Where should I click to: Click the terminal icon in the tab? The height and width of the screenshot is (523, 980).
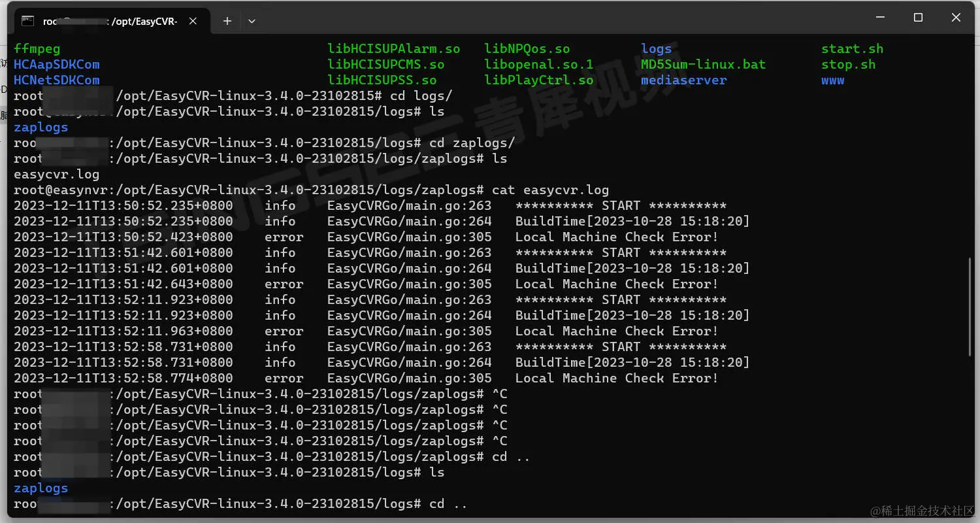click(x=27, y=21)
